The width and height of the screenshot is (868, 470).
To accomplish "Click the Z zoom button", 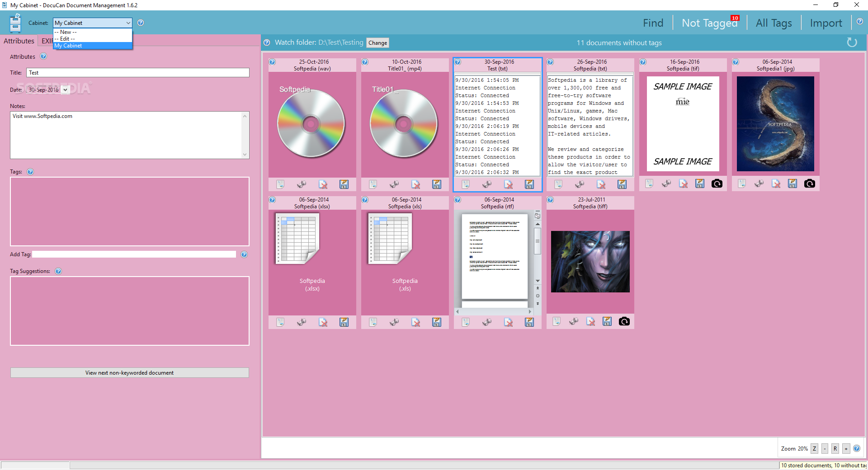I will coord(814,448).
